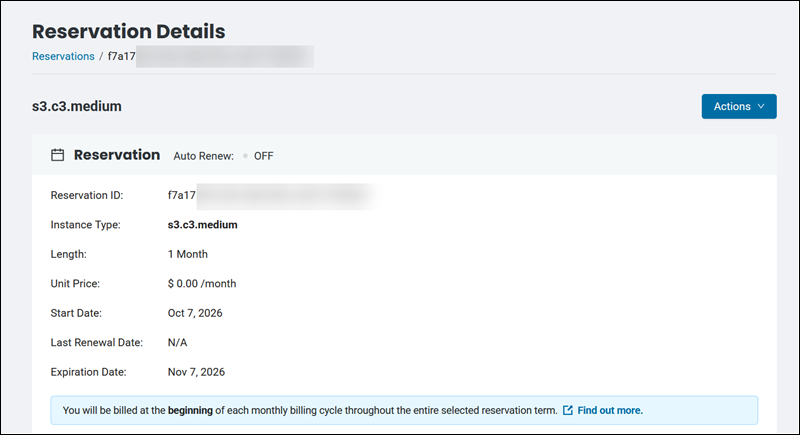Click the Expiration Date: label

[x=88, y=372]
